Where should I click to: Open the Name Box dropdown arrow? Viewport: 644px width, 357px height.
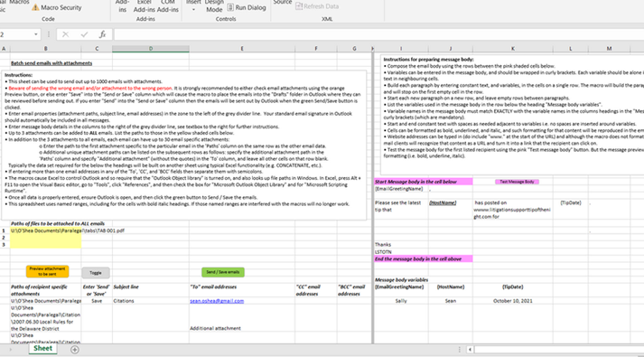coord(36,34)
